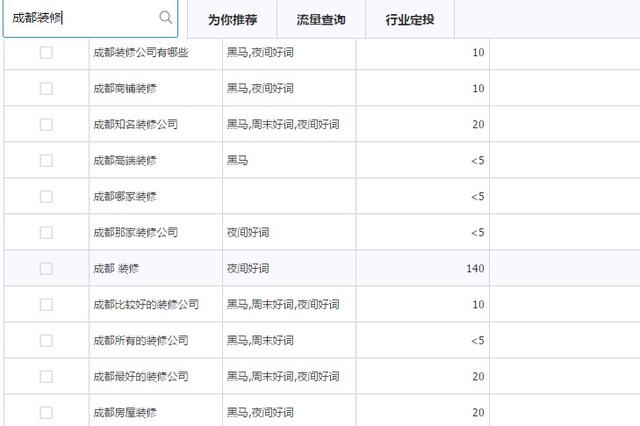
Task: Focus the 成都装修 search box
Action: (x=90, y=18)
